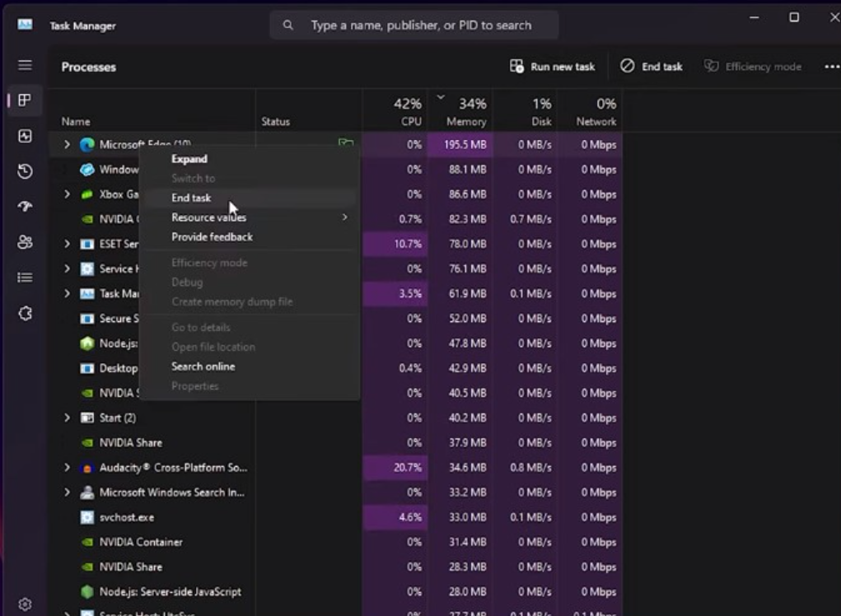The image size is (841, 616).
Task: Sort processes by the CPU column
Action: (395, 111)
